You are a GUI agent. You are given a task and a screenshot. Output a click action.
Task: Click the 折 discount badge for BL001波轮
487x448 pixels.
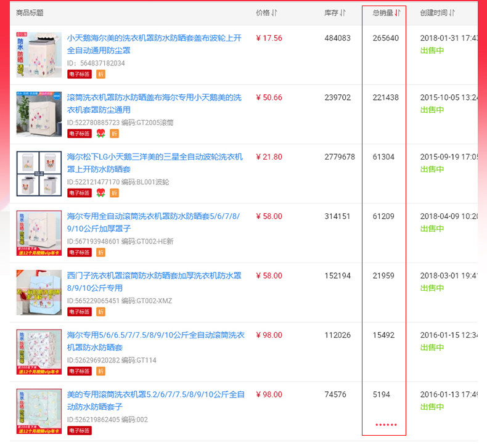pyautogui.click(x=114, y=193)
